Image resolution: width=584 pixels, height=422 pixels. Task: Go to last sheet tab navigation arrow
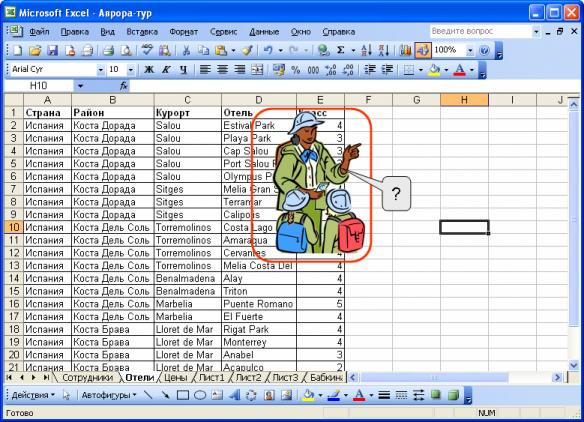click(46, 378)
